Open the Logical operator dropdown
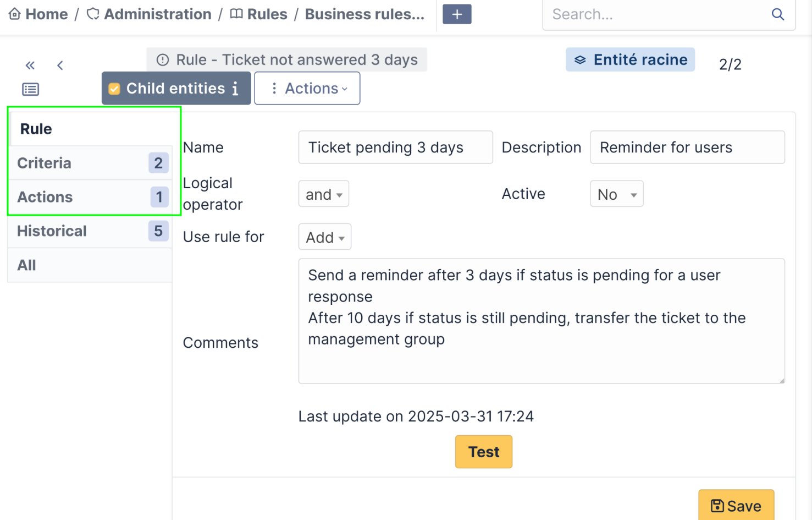 (x=324, y=194)
